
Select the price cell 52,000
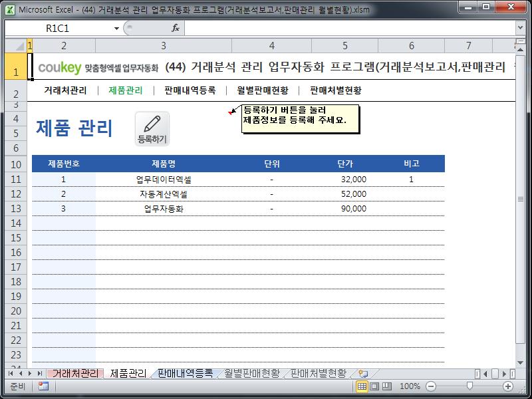pos(344,194)
